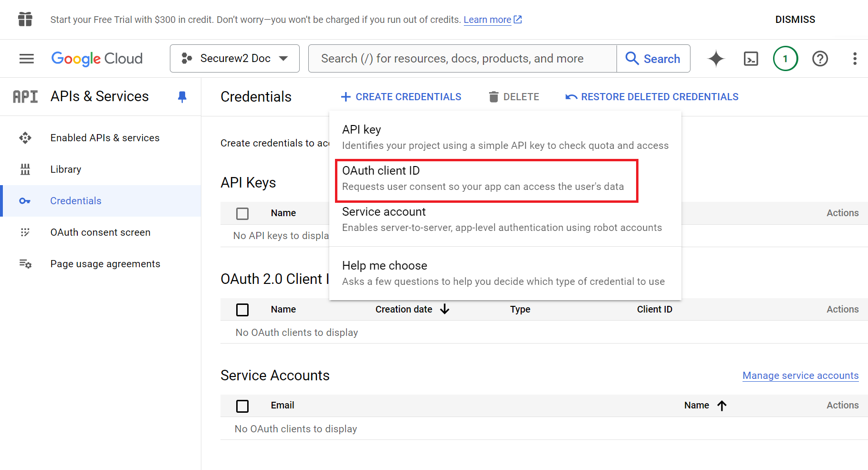This screenshot has width=868, height=470.
Task: Activate Cloud Shell terminal icon
Action: [x=751, y=59]
